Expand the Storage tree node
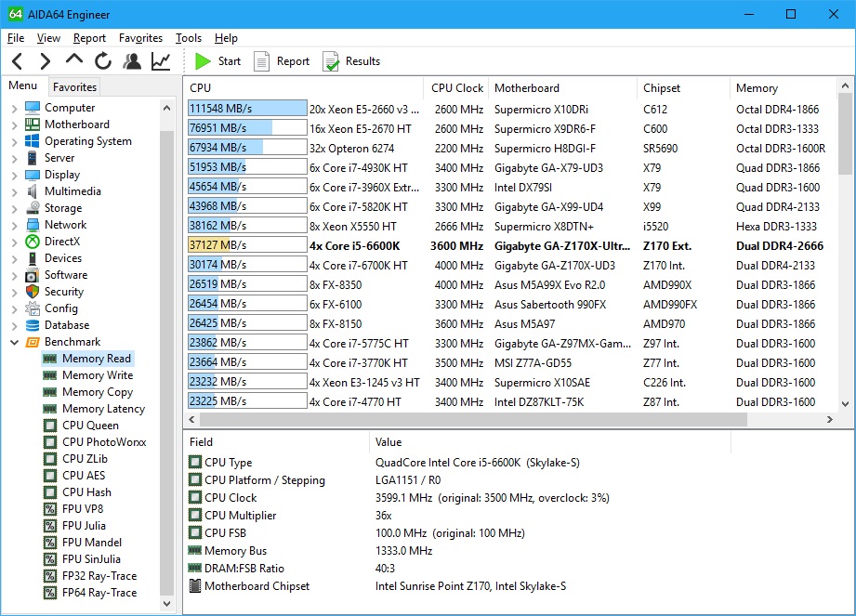The image size is (856, 616). point(15,208)
